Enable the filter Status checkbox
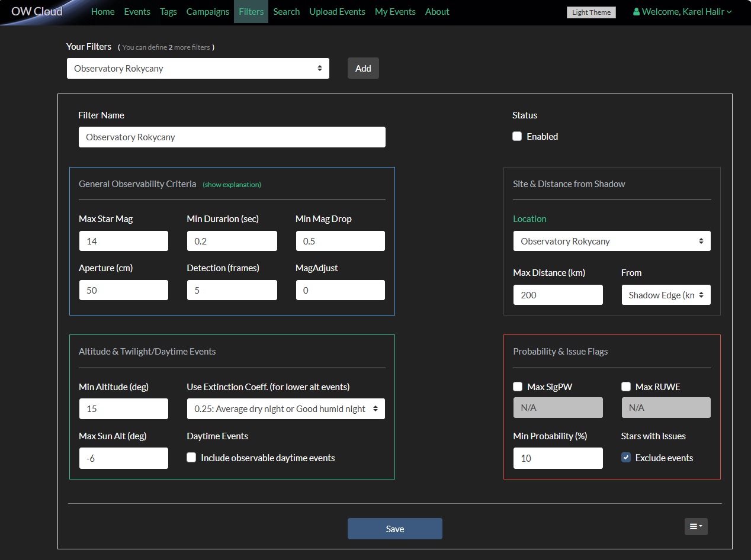This screenshot has width=751, height=560. pos(517,136)
